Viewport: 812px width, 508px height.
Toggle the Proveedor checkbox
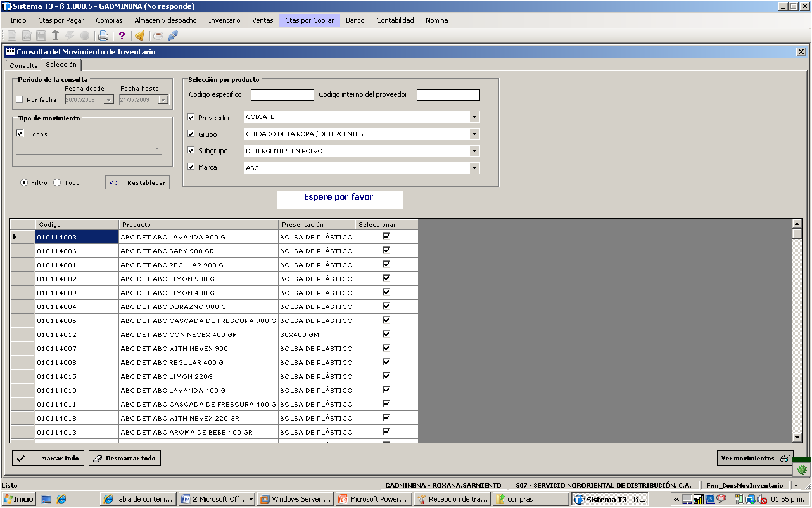pos(191,117)
